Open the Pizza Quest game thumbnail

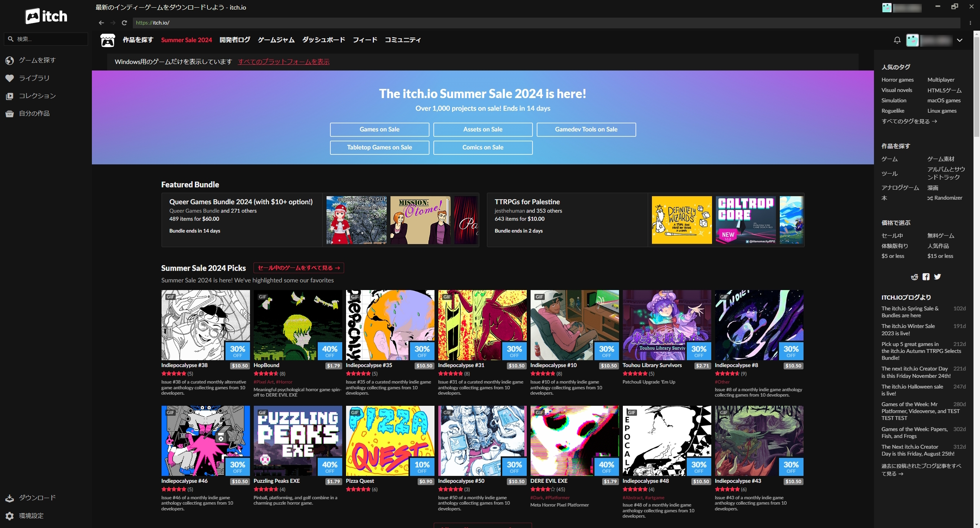(x=390, y=441)
